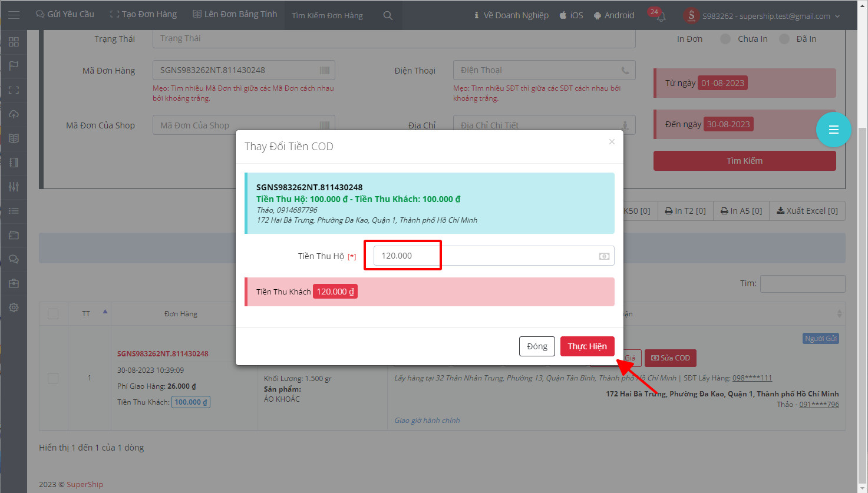The width and height of the screenshot is (868, 493).
Task: Close the Thay Đổi Tiền COD dialog with X
Action: 612,141
